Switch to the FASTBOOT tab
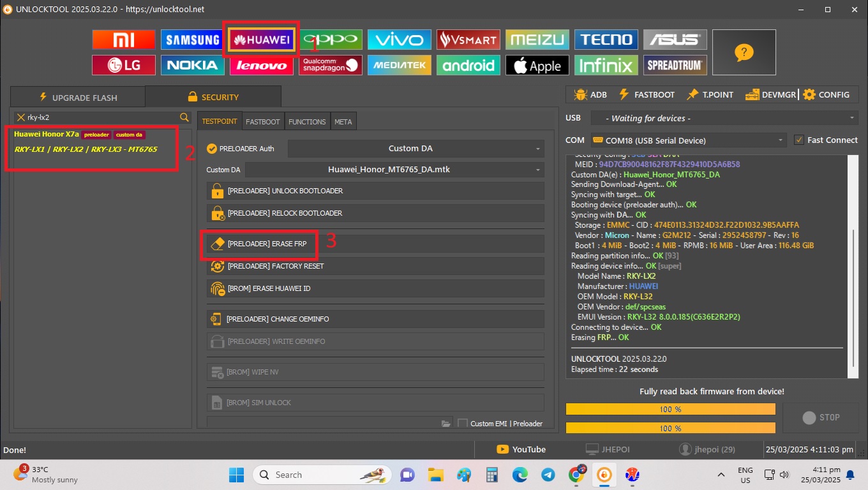 tap(263, 122)
